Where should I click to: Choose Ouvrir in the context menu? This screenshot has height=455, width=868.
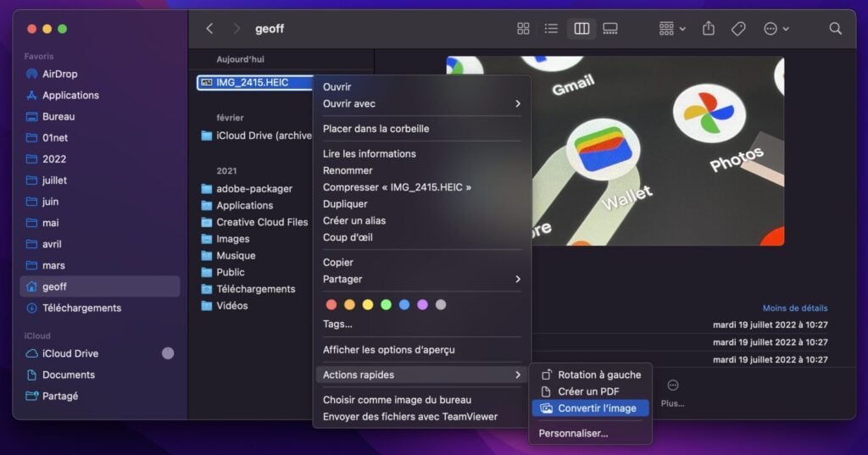tap(422, 87)
